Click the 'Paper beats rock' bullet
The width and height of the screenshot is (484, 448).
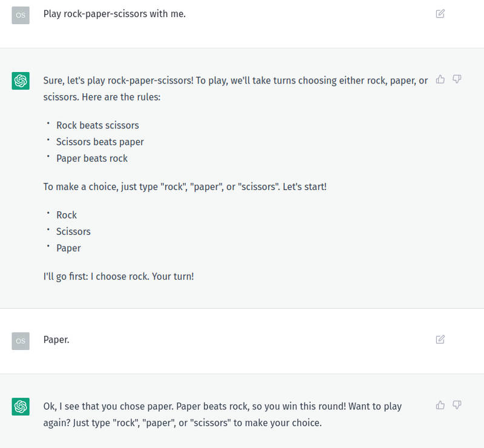(92, 159)
